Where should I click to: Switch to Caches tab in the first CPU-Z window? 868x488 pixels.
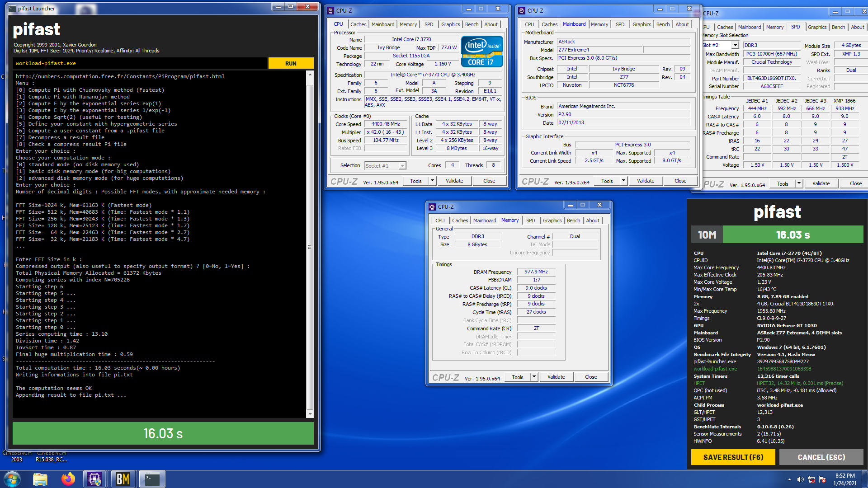pos(358,24)
